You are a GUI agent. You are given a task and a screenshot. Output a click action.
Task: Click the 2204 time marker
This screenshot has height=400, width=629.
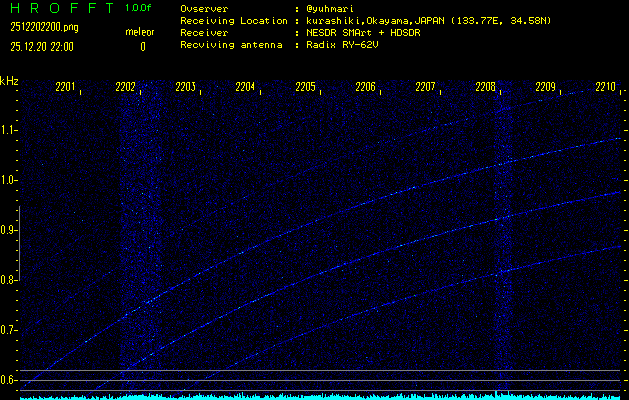coord(246,88)
